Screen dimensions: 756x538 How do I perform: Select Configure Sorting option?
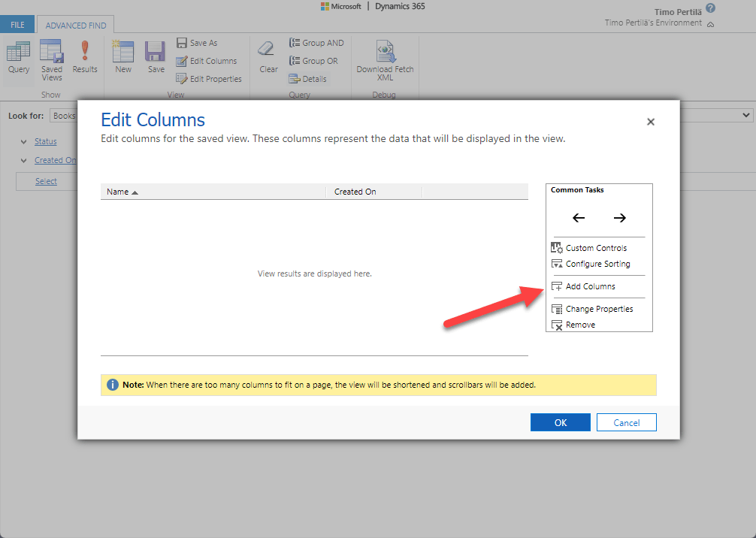pos(597,264)
